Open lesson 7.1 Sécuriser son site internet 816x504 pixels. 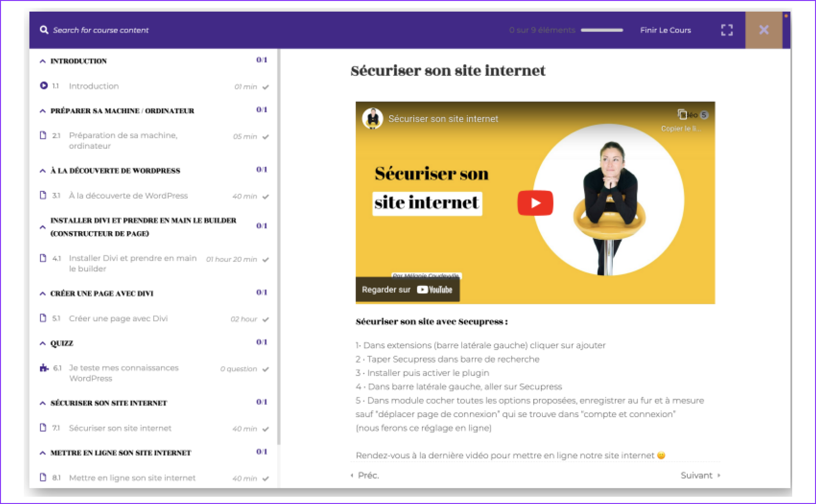coord(120,428)
